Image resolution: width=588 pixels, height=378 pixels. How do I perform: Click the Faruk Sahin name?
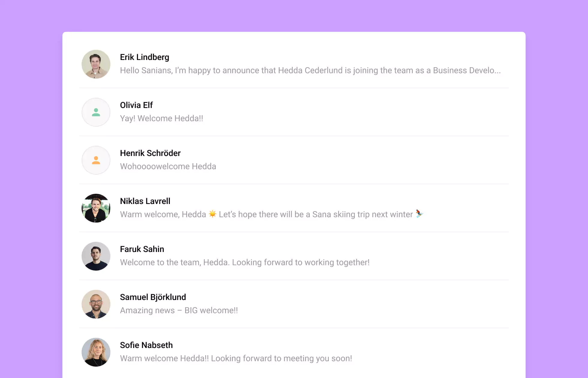click(142, 249)
